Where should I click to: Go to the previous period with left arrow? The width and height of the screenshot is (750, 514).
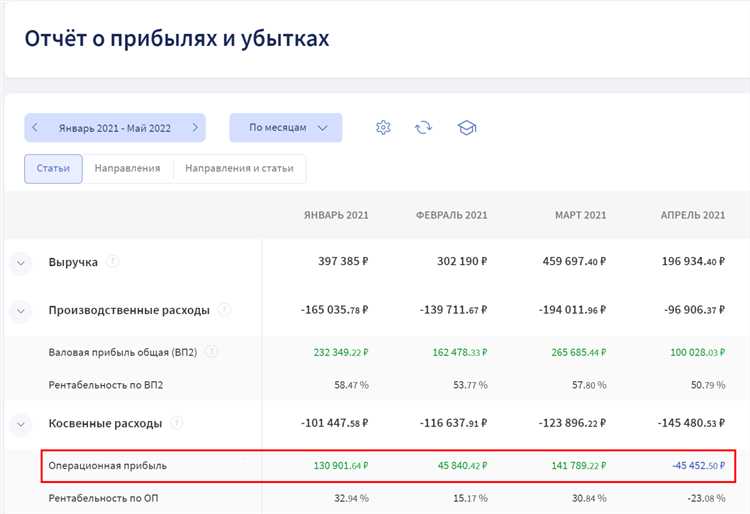pos(35,128)
